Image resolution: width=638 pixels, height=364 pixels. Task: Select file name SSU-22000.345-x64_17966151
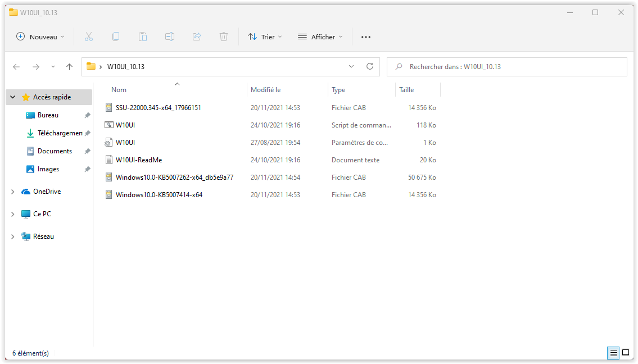pos(159,108)
